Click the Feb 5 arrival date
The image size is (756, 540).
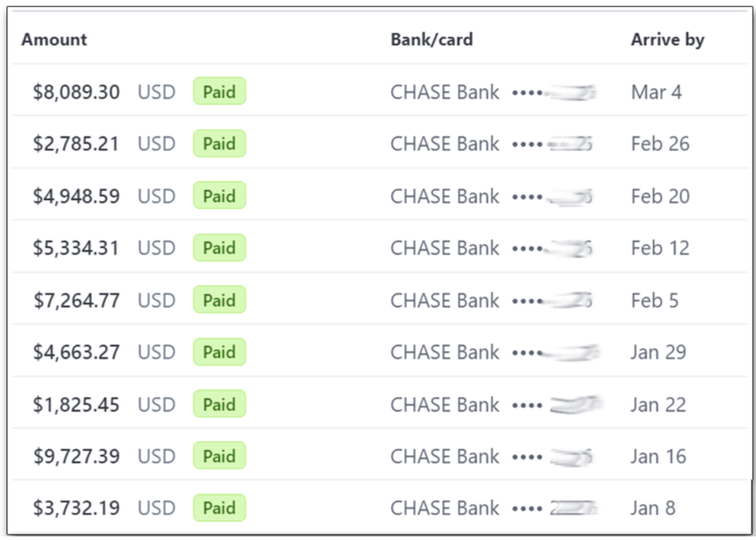pos(654,301)
